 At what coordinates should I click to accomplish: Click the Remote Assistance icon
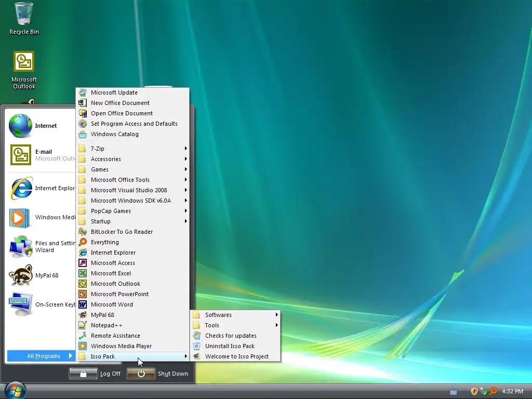tap(83, 336)
